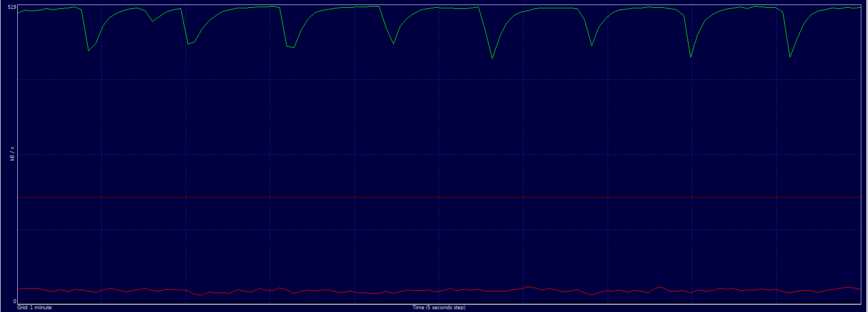The width and height of the screenshot is (868, 312).
Task: Click the "Grid: 1 minute" label
Action: click(x=34, y=308)
